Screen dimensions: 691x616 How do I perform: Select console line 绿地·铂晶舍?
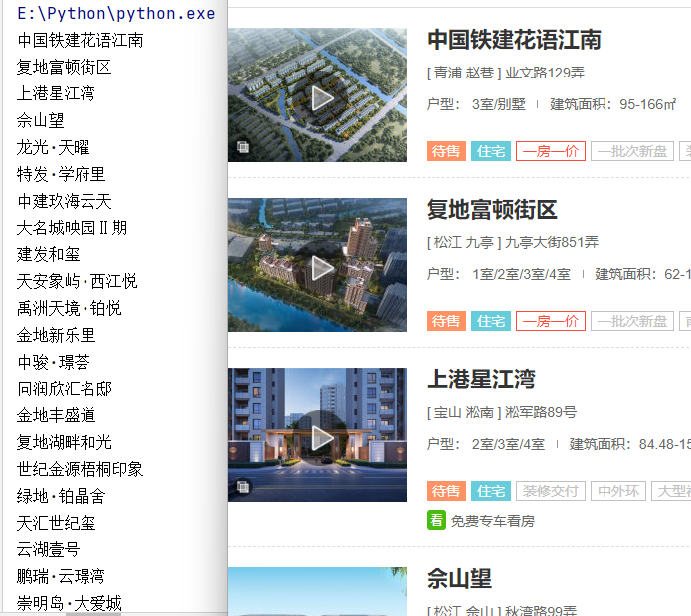(61, 496)
